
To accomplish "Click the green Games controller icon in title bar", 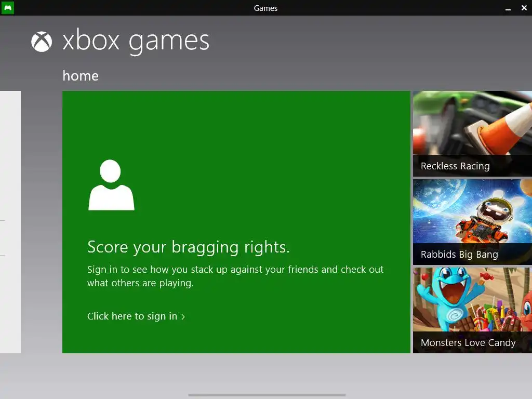I will (x=7, y=7).
